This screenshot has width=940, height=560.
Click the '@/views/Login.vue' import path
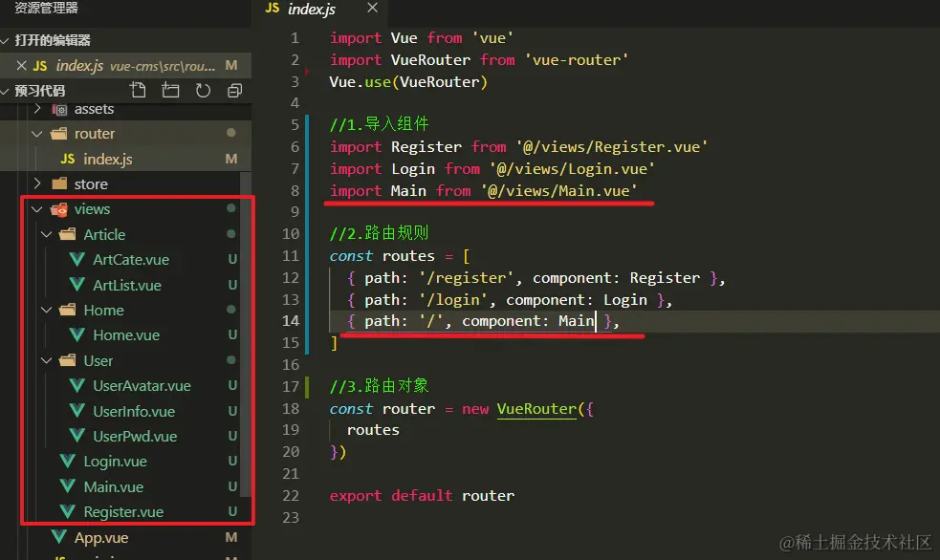coord(572,169)
